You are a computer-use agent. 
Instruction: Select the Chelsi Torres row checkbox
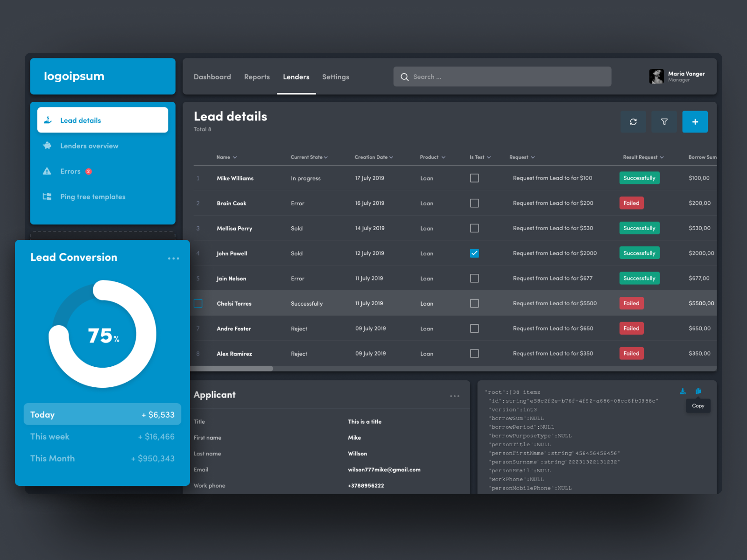[x=197, y=303]
